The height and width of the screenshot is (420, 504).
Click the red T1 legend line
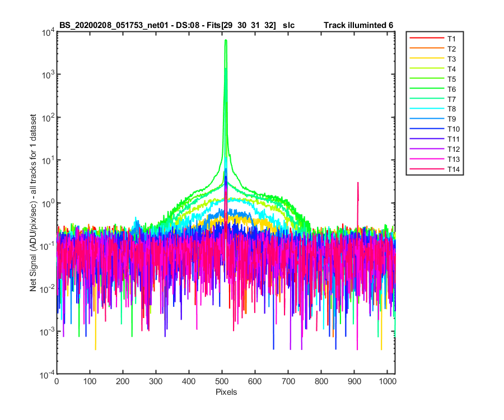tap(427, 38)
